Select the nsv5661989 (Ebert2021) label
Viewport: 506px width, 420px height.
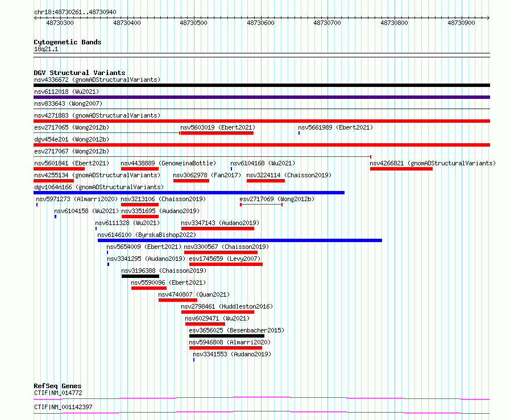[335, 127]
